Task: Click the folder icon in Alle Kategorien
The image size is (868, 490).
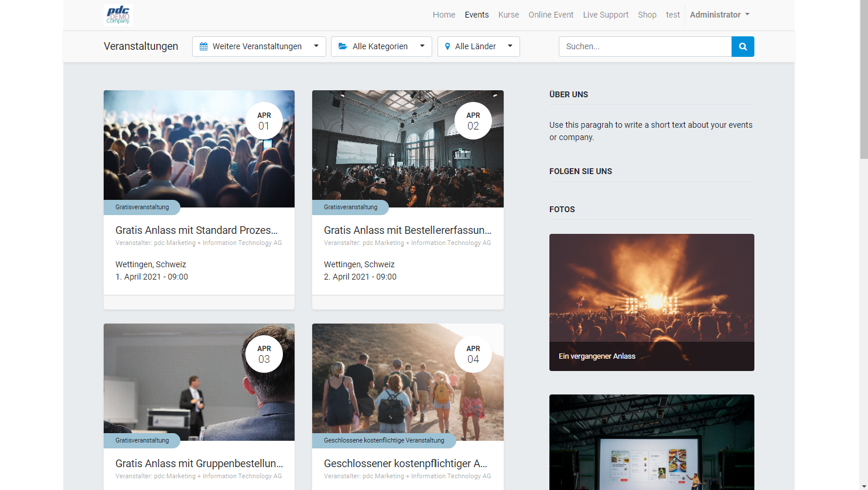Action: pyautogui.click(x=343, y=47)
